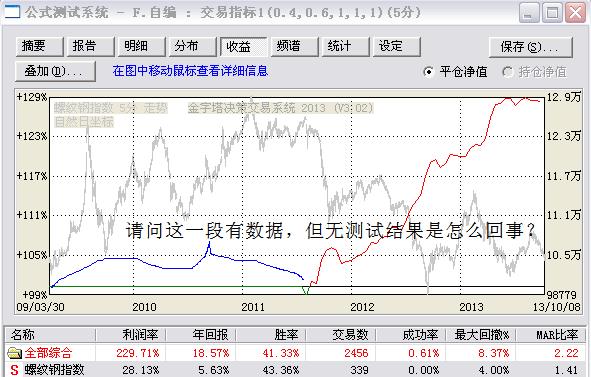Click the window icon in title bar

coord(11,11)
